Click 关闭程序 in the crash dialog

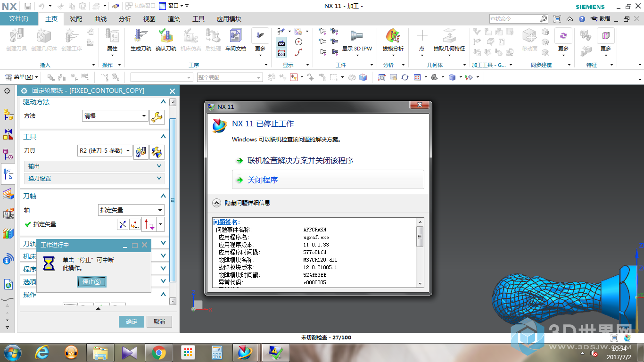[x=328, y=180]
